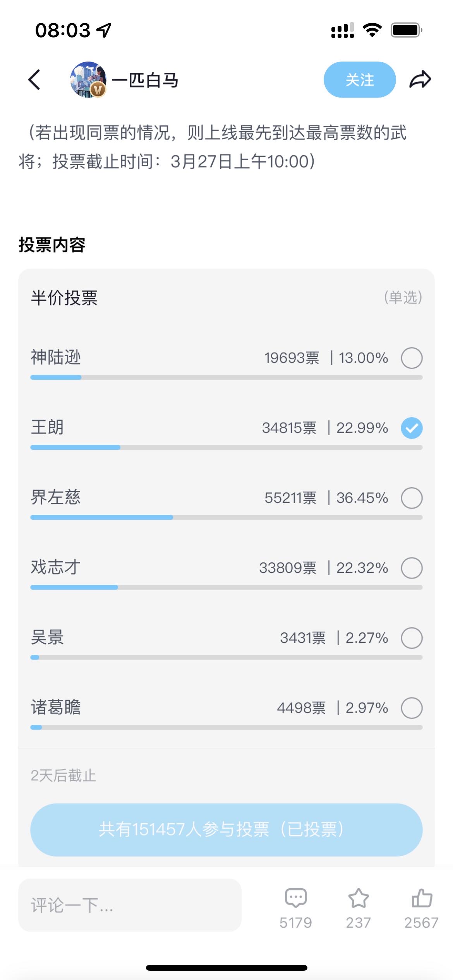Select the 神陆逊 radio option
453x980 pixels.
click(412, 358)
